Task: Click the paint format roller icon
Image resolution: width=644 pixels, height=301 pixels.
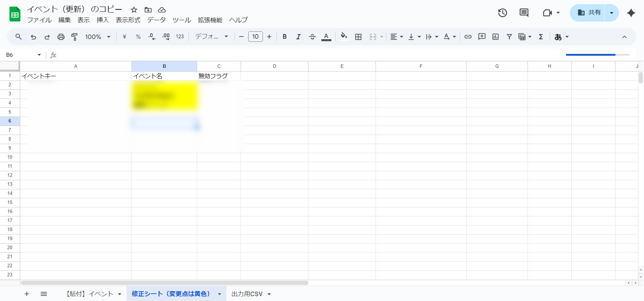Action: [x=74, y=37]
